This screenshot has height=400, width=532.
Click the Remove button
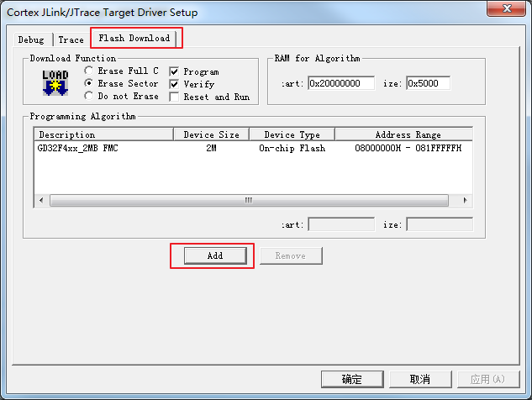(x=291, y=255)
